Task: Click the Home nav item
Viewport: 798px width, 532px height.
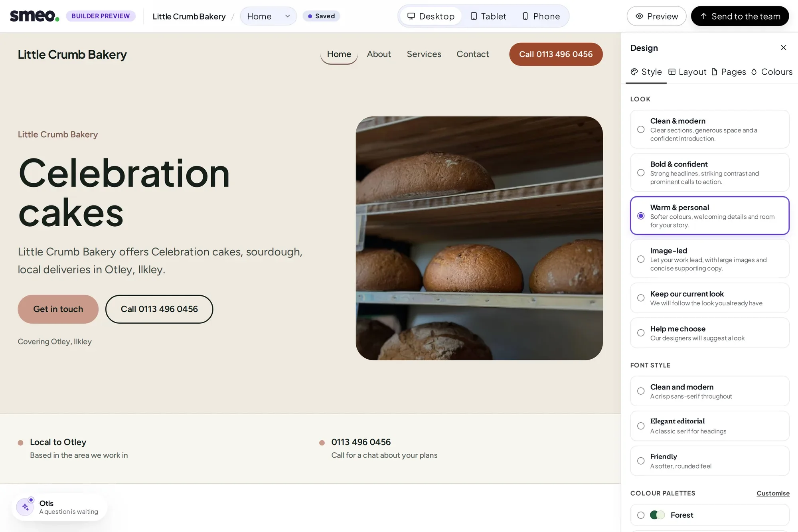Action: click(339, 54)
